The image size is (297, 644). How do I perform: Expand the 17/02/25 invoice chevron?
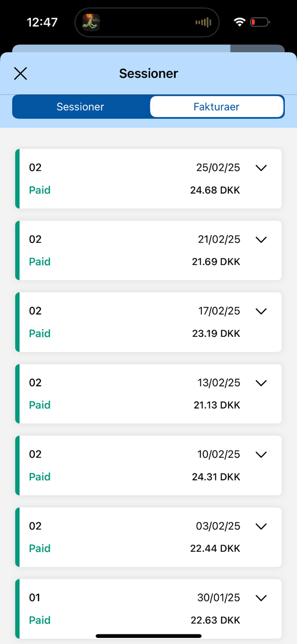(x=261, y=311)
